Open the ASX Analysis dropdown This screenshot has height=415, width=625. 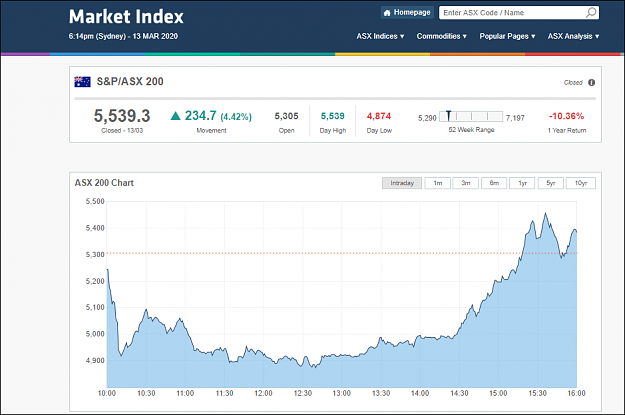pos(573,36)
